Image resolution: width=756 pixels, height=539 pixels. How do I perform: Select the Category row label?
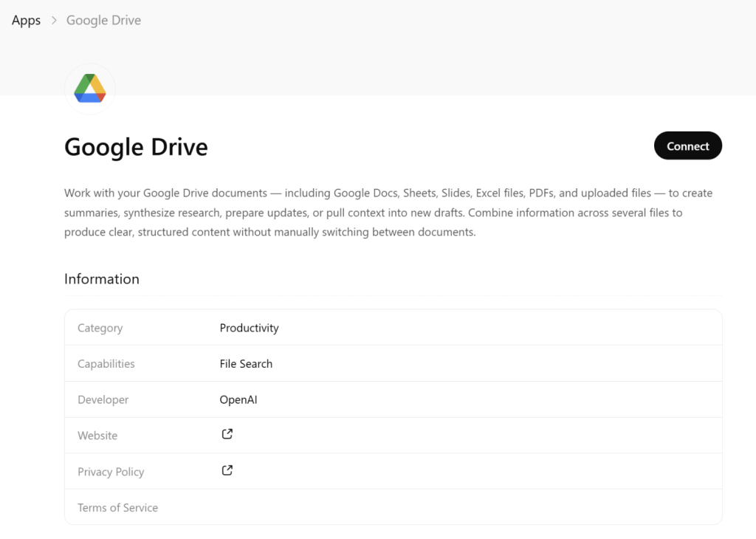[x=100, y=328]
